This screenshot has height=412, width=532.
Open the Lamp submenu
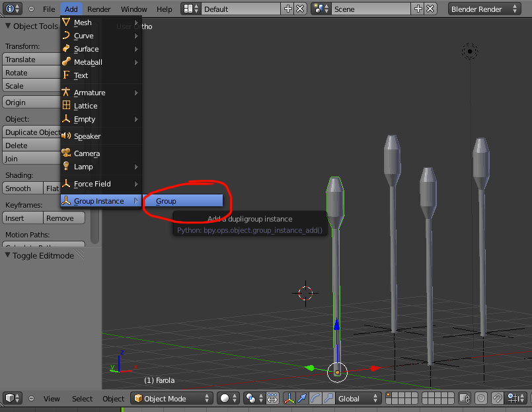(x=100, y=167)
